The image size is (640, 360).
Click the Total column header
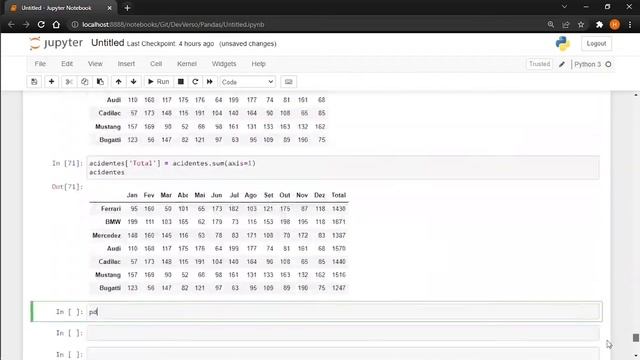click(338, 195)
